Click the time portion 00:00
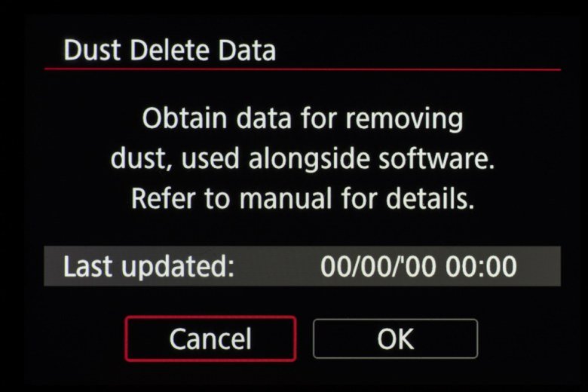588x392 pixels. (482, 266)
